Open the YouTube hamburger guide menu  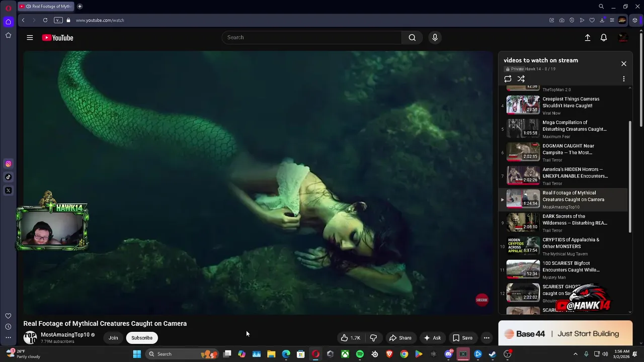[30, 38]
